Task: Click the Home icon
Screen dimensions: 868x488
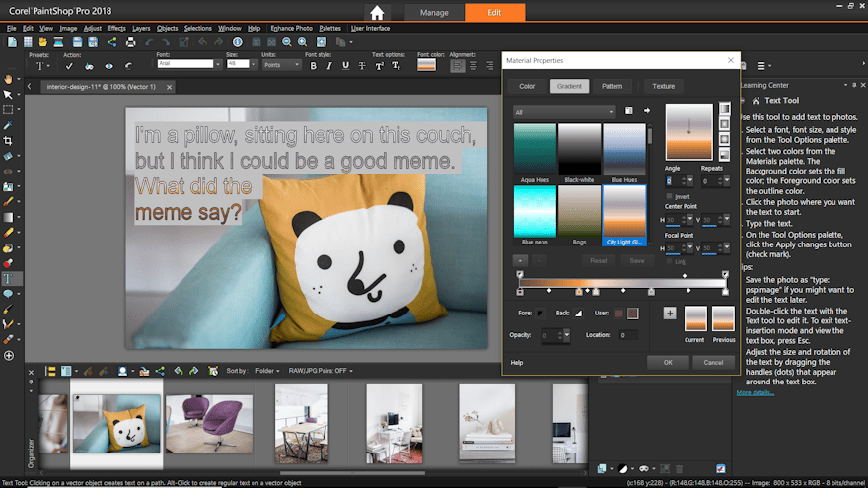Action: (377, 13)
